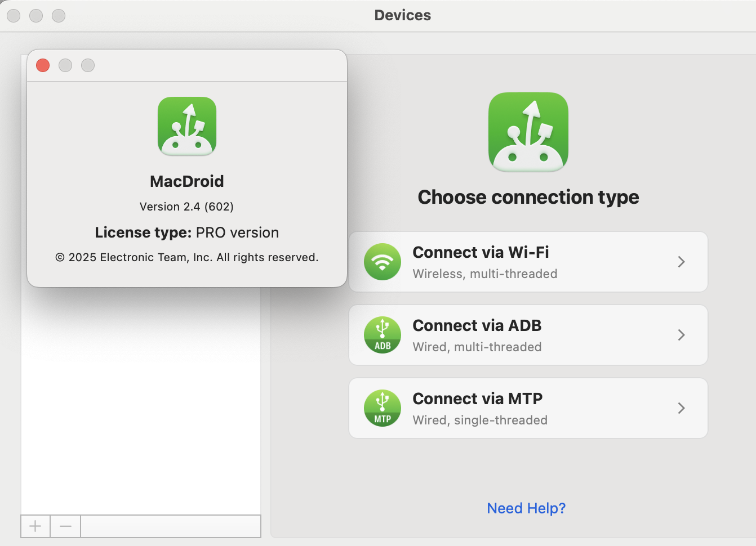Click the Devices window's dimmed close button
The width and height of the screenshot is (756, 546).
click(x=14, y=16)
